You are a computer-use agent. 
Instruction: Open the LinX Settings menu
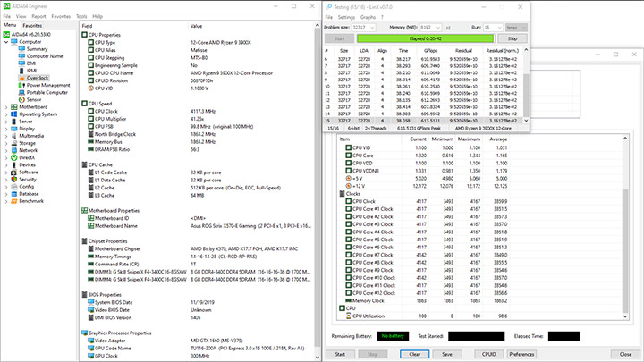coord(346,17)
